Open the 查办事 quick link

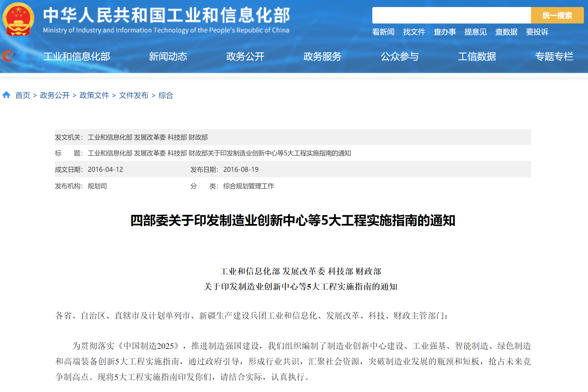pos(445,32)
